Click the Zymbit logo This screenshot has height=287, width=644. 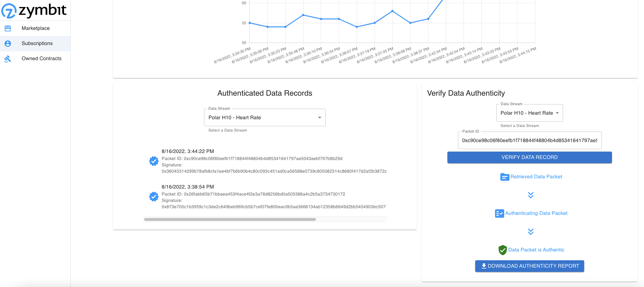coord(34,10)
